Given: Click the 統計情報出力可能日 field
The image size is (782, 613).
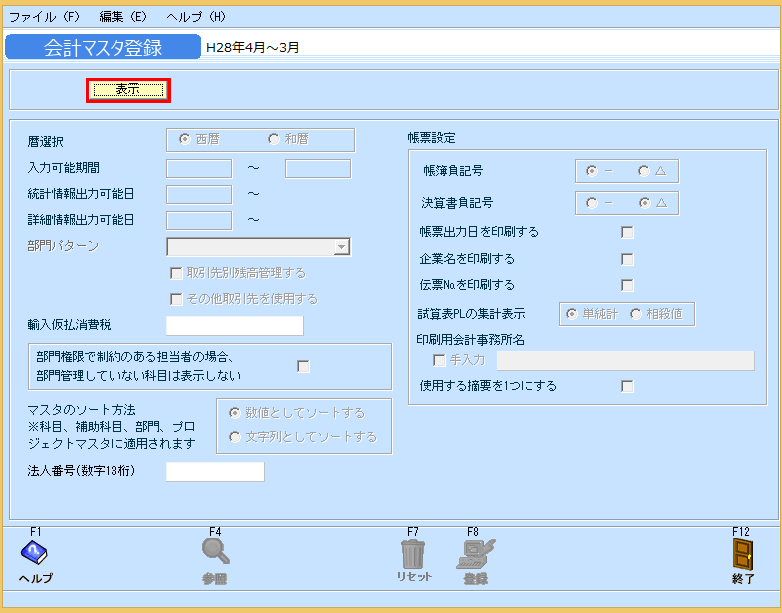Looking at the screenshot, I should (199, 195).
